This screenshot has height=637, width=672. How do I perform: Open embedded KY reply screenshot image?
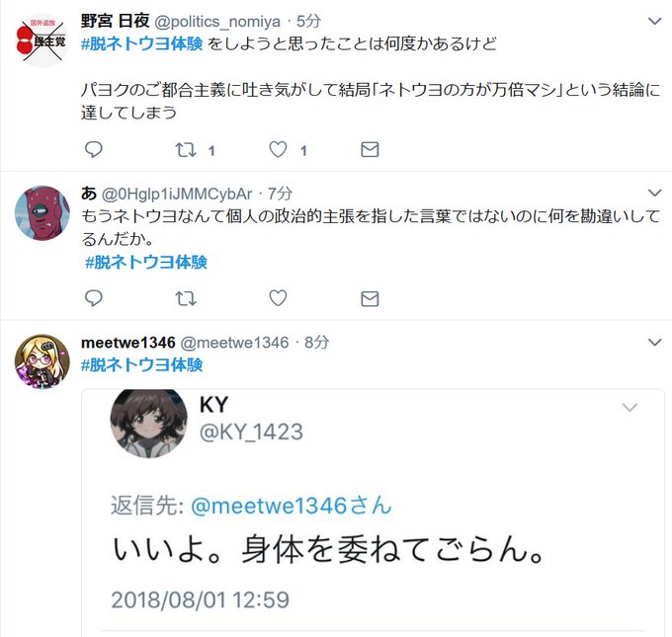click(x=373, y=513)
